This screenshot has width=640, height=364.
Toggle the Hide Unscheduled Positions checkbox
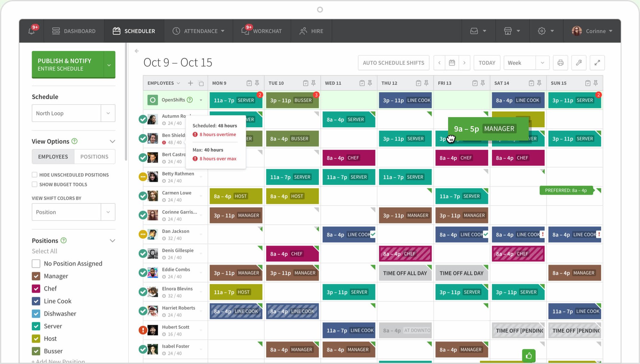click(34, 174)
